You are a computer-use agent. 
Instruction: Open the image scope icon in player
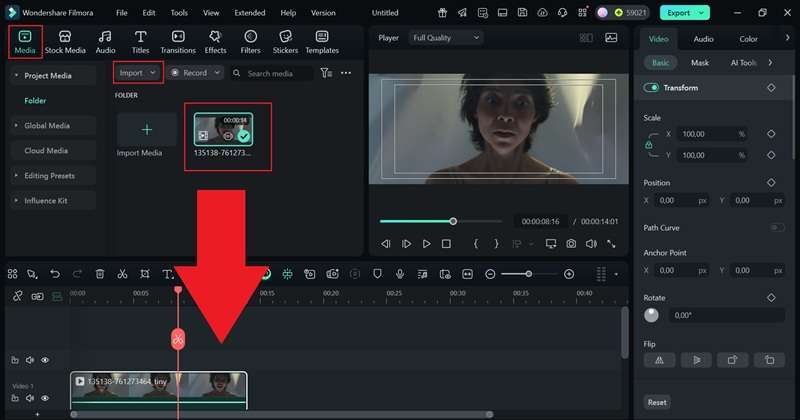pyautogui.click(x=611, y=37)
